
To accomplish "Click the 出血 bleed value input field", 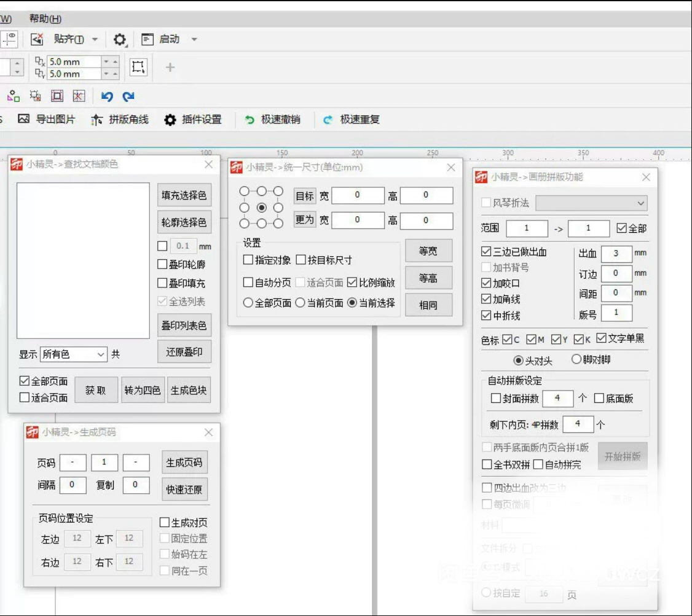I will click(x=616, y=253).
